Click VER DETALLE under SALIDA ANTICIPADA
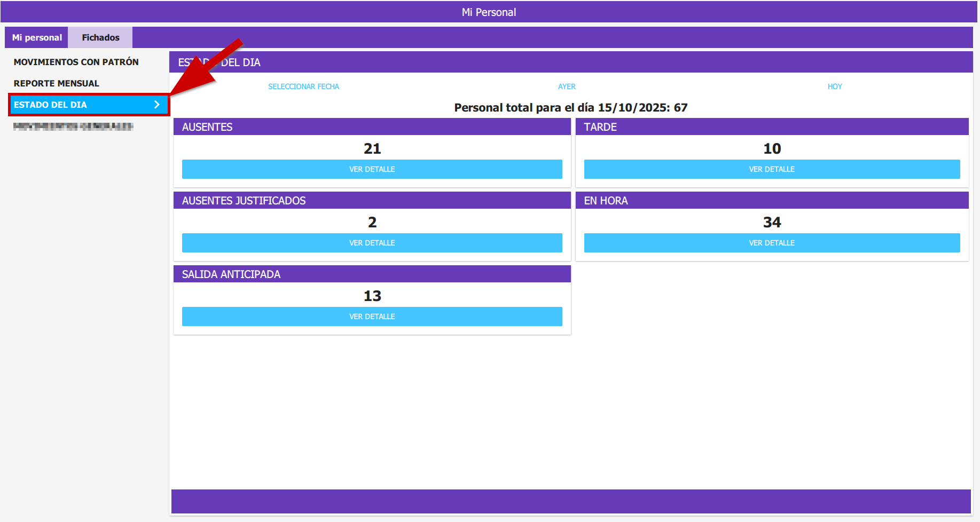980x522 pixels. 372,317
